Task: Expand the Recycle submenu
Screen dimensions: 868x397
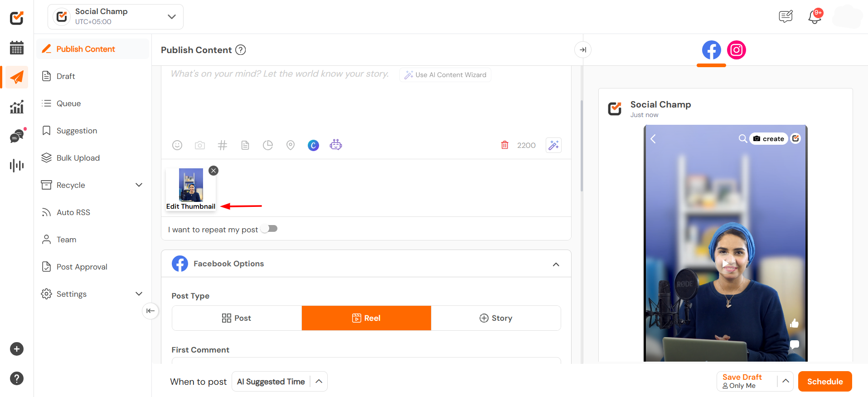Action: coord(139,185)
